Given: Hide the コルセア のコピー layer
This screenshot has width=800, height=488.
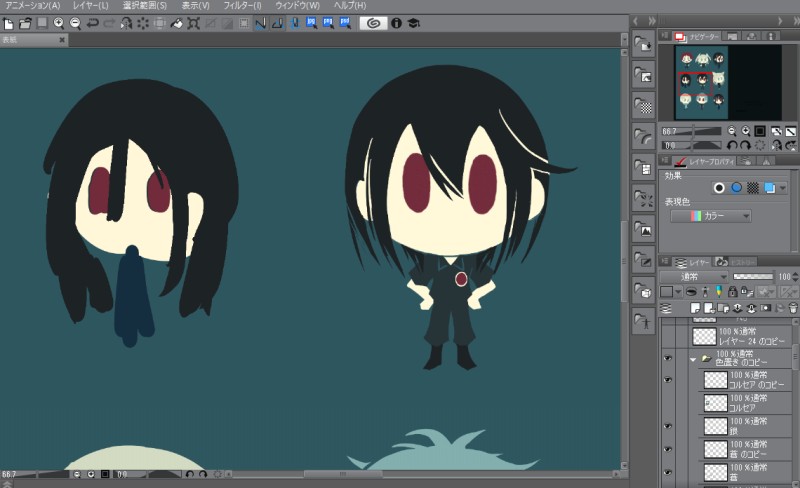Looking at the screenshot, I should coord(668,380).
